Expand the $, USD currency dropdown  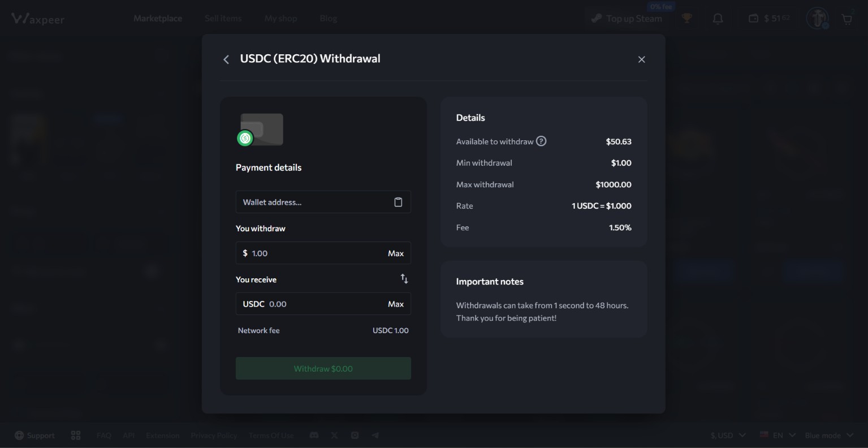click(728, 436)
